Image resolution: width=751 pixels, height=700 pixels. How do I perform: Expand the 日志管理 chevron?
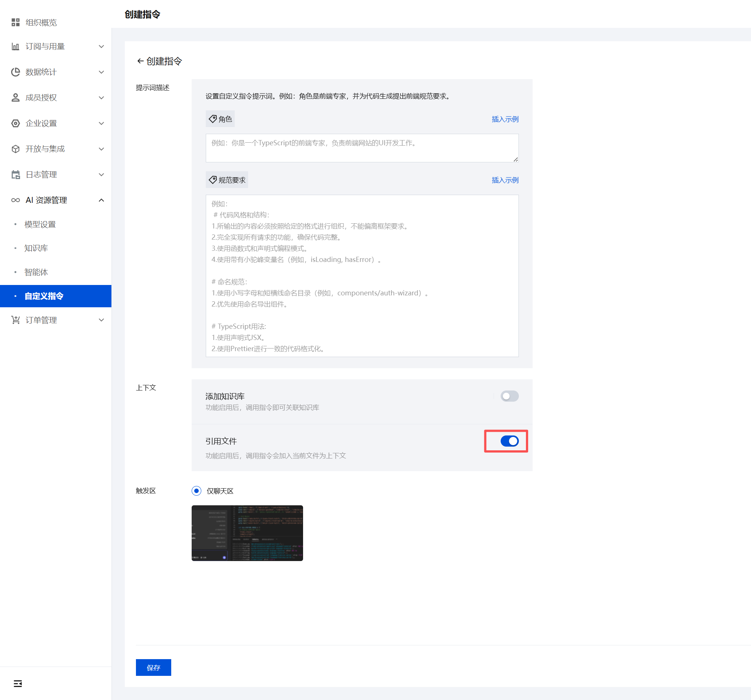tap(101, 175)
